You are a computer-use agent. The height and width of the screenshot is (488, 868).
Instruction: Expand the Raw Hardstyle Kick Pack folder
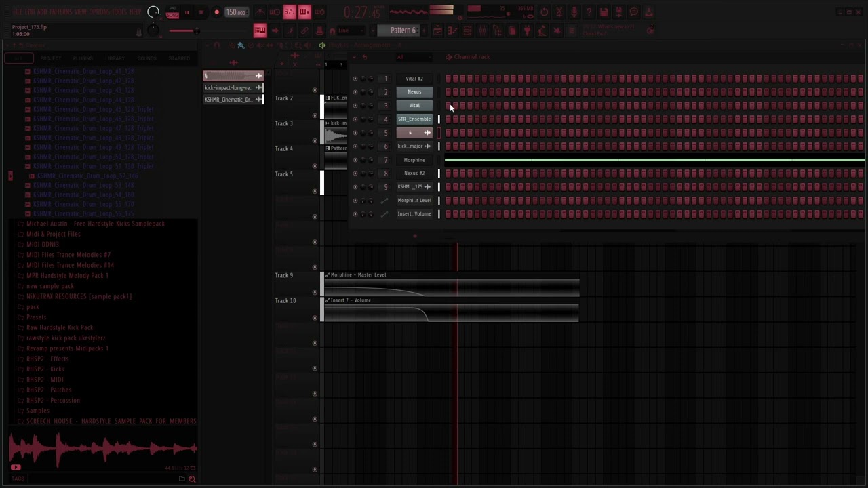coord(60,327)
